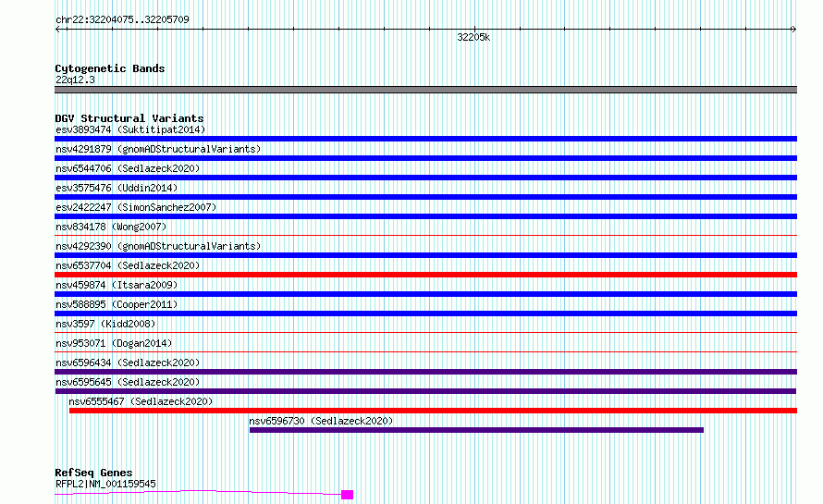Click the thin red line under nsv834178
The image size is (823, 504).
click(425, 236)
